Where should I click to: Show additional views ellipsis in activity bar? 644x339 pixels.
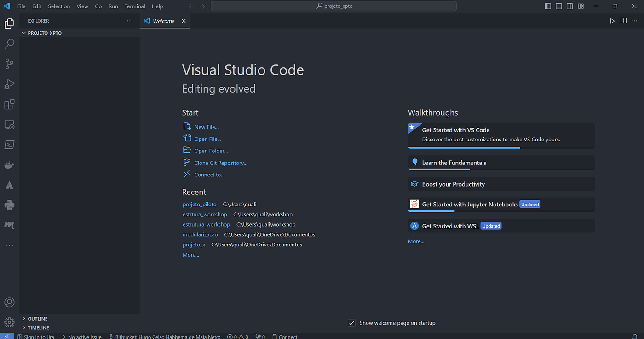click(9, 245)
